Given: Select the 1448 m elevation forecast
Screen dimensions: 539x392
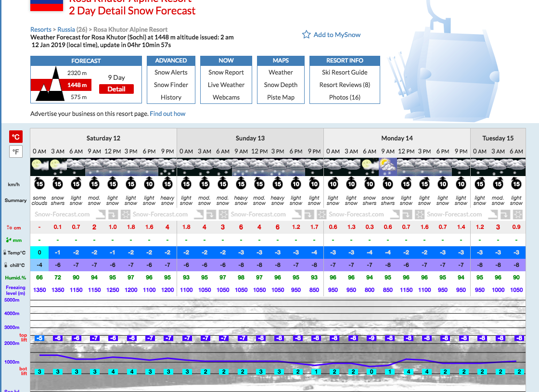Looking at the screenshot, I should point(77,85).
